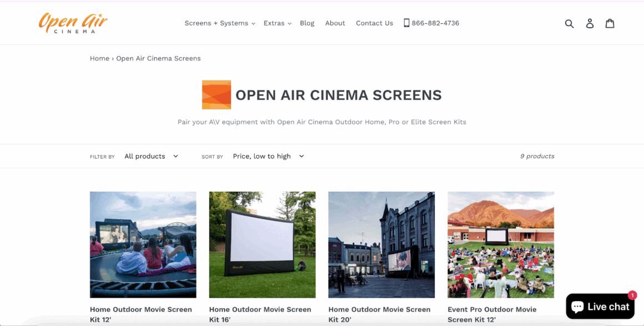Select the Home Outdoor Movie Screen Kit 20' thumbnail
Screen dimensions: 644x326
381,244
